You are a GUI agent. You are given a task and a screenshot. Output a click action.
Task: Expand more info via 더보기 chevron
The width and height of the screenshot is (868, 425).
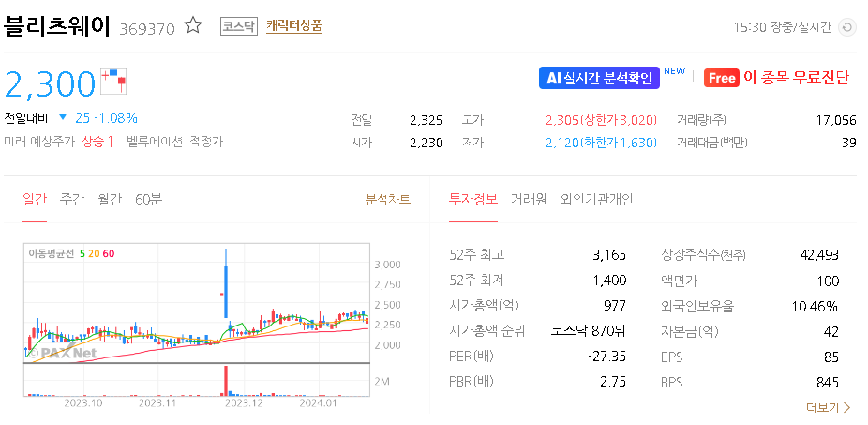[x=829, y=408]
